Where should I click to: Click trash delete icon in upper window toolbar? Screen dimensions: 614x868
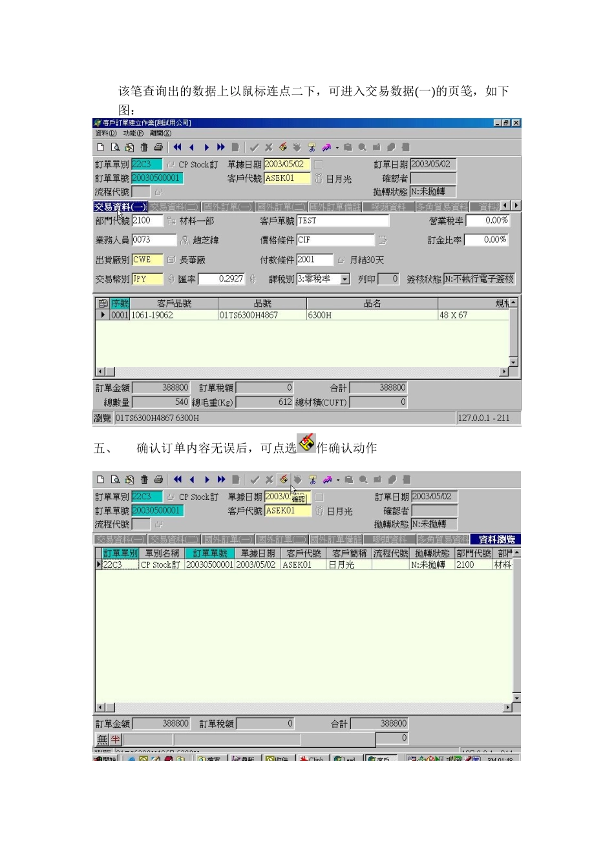[144, 147]
